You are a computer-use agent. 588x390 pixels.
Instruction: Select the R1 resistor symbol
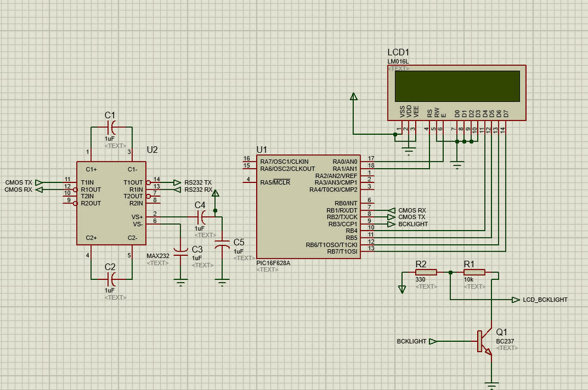(x=474, y=272)
